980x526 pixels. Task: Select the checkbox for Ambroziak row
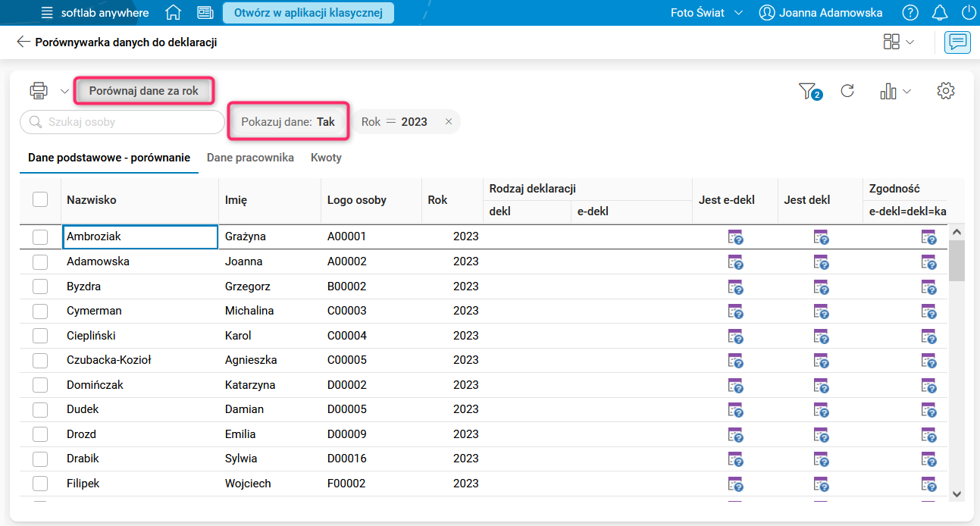click(x=40, y=237)
